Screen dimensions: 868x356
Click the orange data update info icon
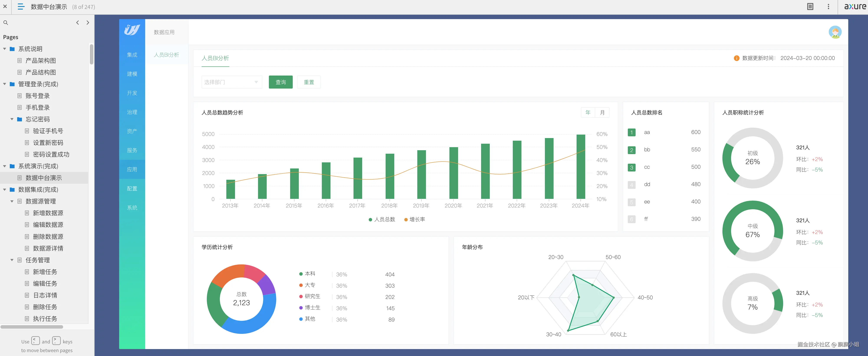(736, 58)
